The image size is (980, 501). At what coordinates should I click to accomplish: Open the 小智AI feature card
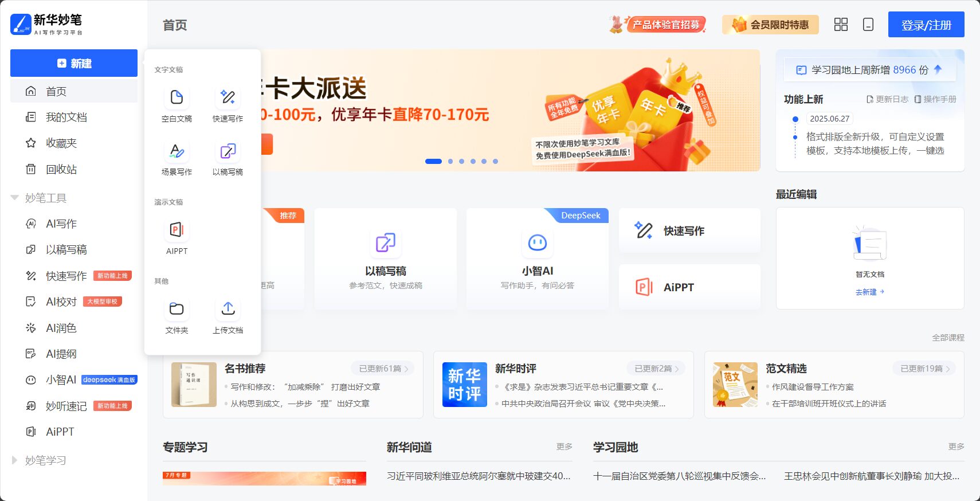pos(538,259)
